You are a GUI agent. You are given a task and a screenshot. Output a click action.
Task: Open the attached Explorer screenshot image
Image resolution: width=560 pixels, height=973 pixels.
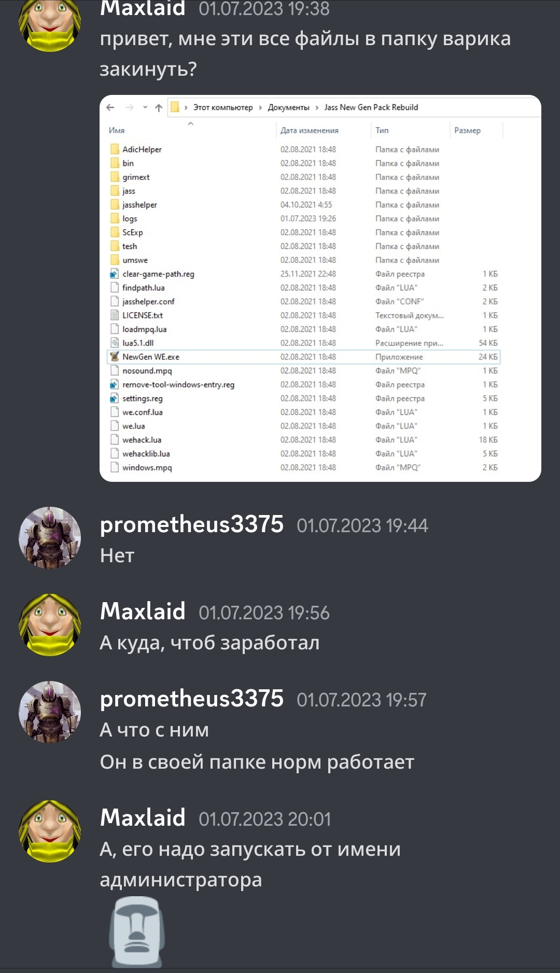click(x=320, y=288)
